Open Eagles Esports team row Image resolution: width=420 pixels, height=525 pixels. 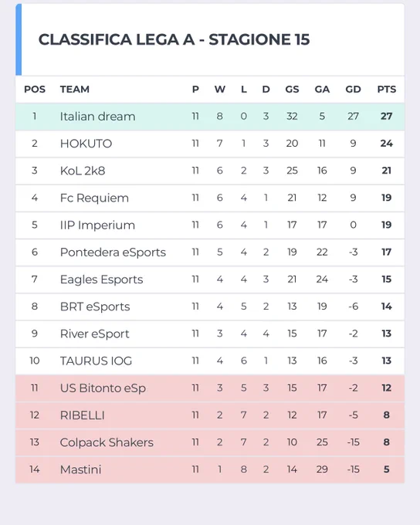tap(210, 279)
